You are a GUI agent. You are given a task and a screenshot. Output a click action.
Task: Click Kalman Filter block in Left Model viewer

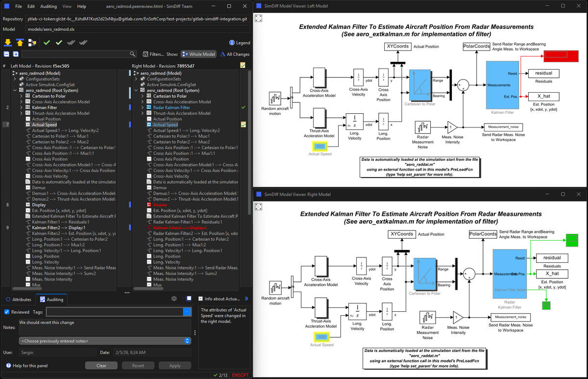click(x=502, y=85)
